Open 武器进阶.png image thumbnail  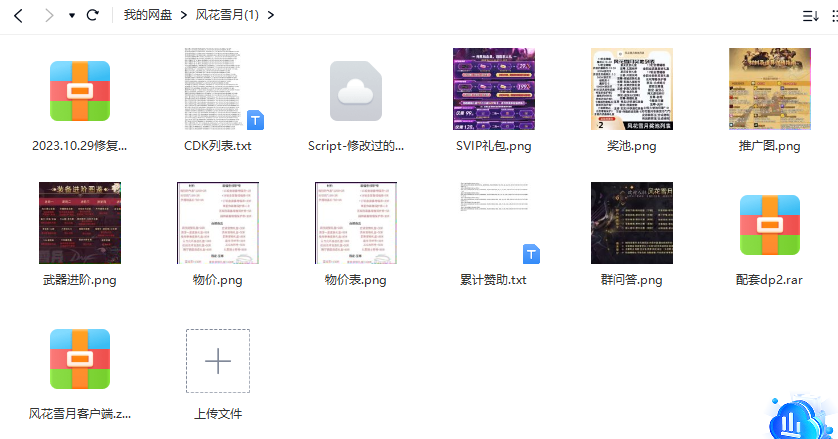pyautogui.click(x=80, y=224)
